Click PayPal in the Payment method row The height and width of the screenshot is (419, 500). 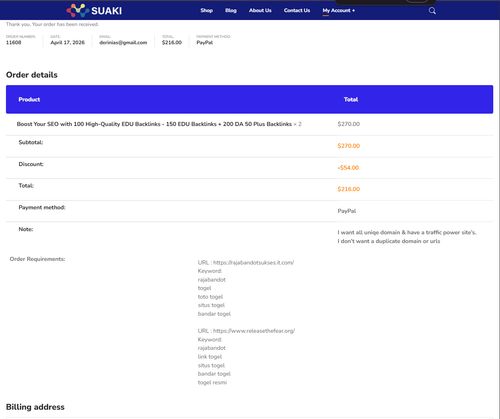[x=347, y=211]
